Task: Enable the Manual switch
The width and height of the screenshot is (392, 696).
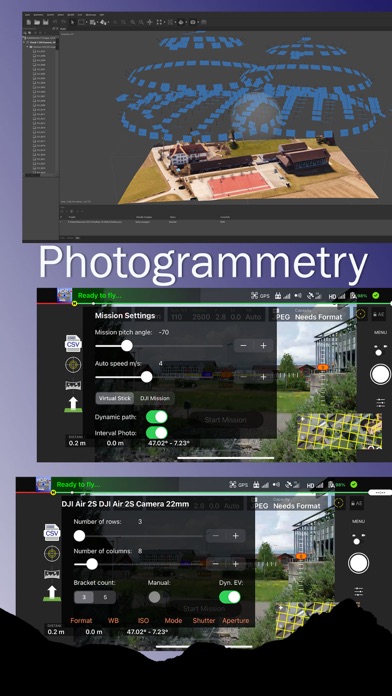Action: (159, 597)
